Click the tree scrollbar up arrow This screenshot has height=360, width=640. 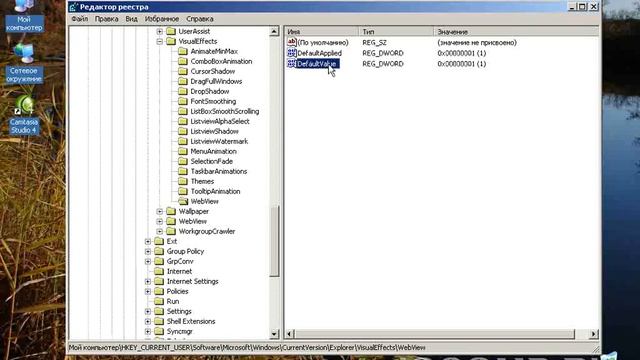275,31
